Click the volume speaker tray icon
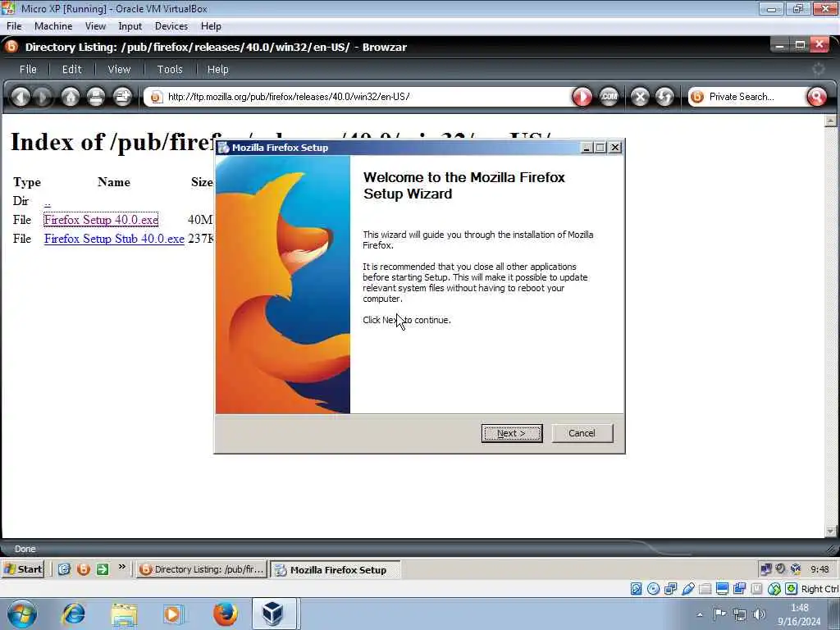This screenshot has width=840, height=630. [759, 614]
